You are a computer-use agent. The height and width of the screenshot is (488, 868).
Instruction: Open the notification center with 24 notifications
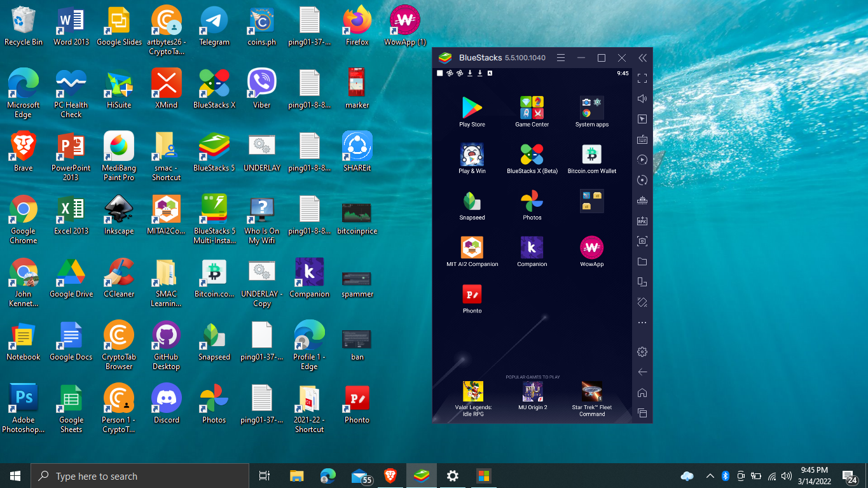(848, 476)
